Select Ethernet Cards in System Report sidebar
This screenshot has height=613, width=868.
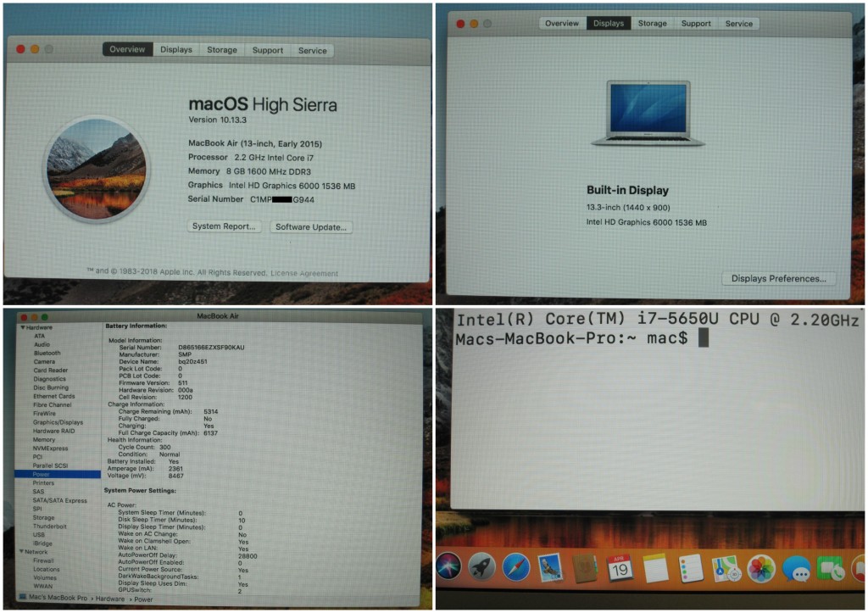coord(53,396)
